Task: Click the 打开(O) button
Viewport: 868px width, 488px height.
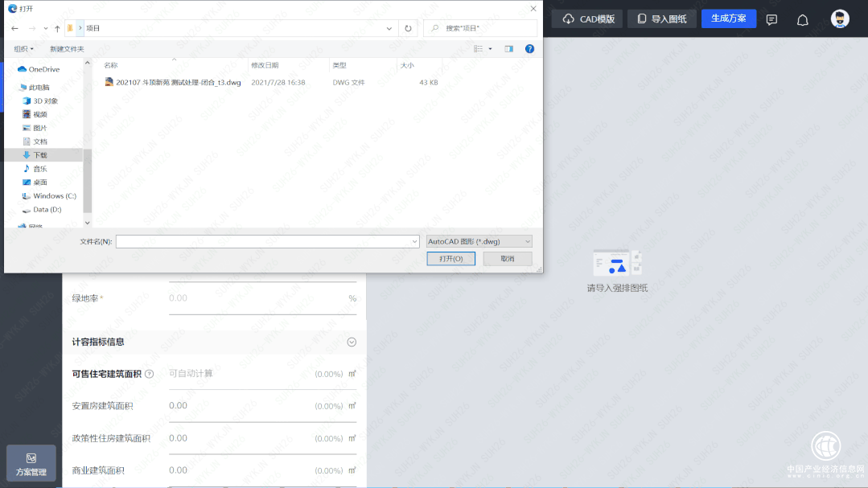Action: [450, 259]
